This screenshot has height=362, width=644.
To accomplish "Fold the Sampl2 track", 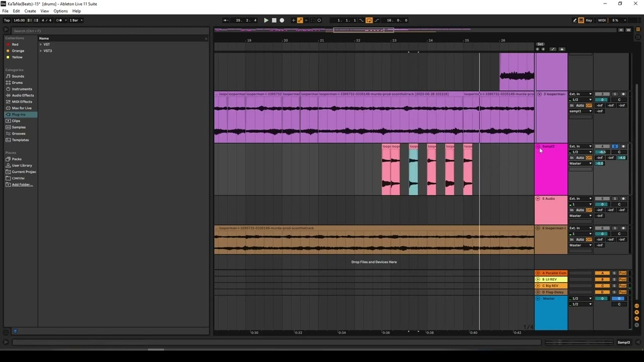I will pyautogui.click(x=538, y=146).
